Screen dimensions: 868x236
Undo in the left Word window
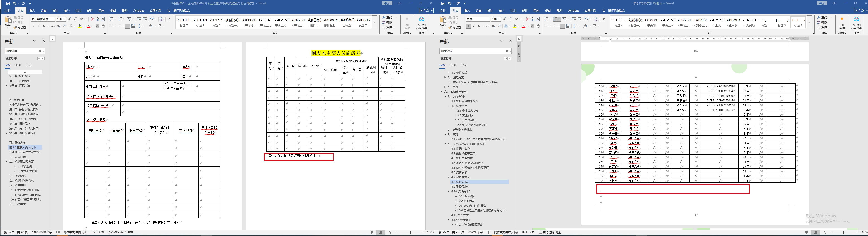[x=14, y=3]
